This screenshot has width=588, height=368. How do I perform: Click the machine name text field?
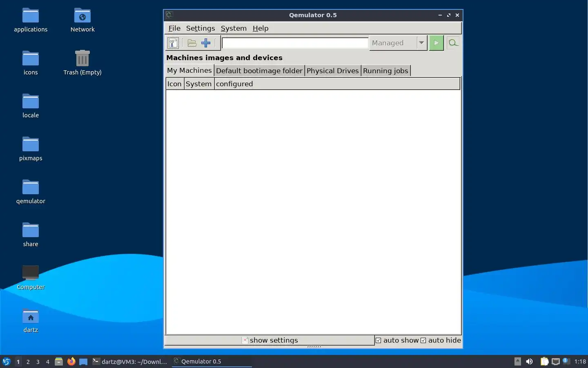(x=295, y=43)
